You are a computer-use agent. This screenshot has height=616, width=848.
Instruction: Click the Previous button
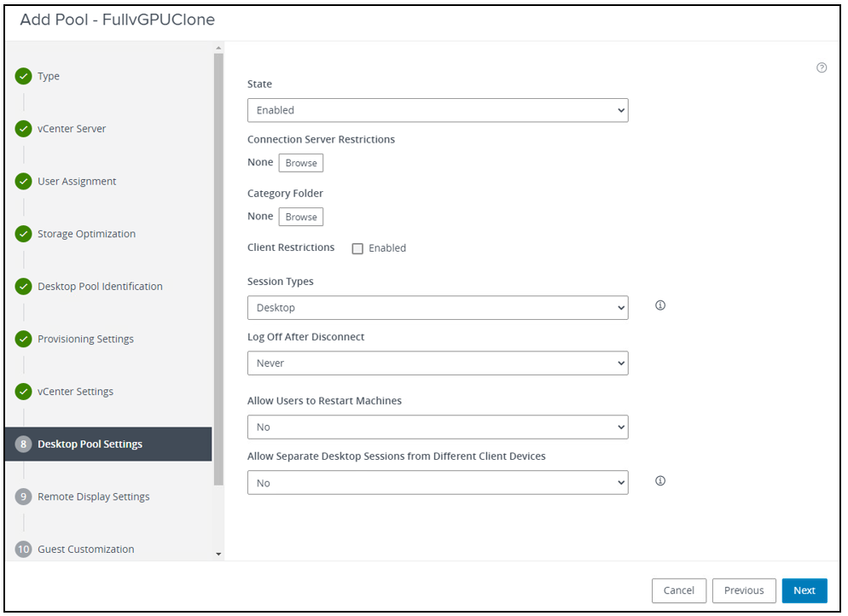[x=743, y=590]
